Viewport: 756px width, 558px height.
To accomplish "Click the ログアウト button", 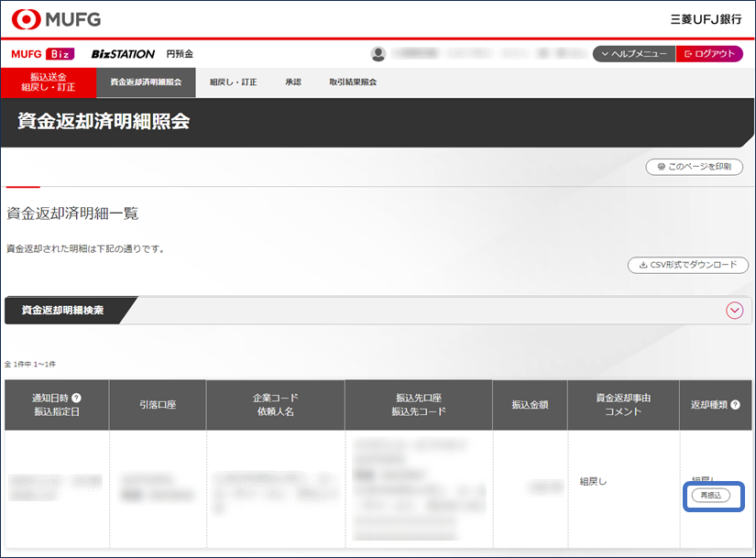I will pyautogui.click(x=709, y=54).
